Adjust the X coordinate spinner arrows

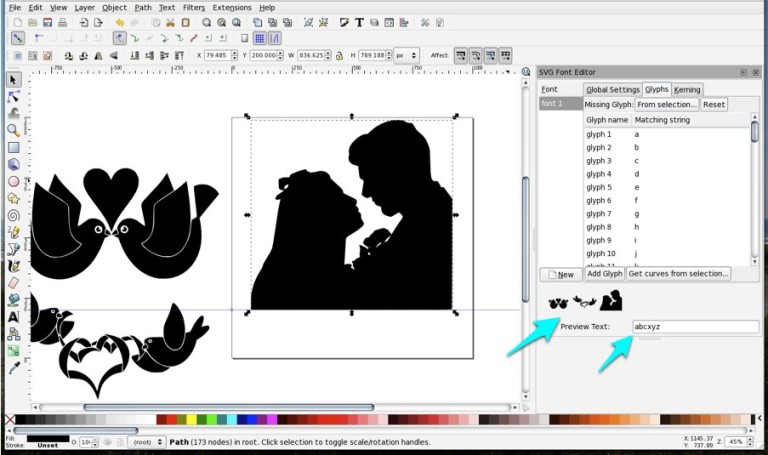[x=235, y=55]
